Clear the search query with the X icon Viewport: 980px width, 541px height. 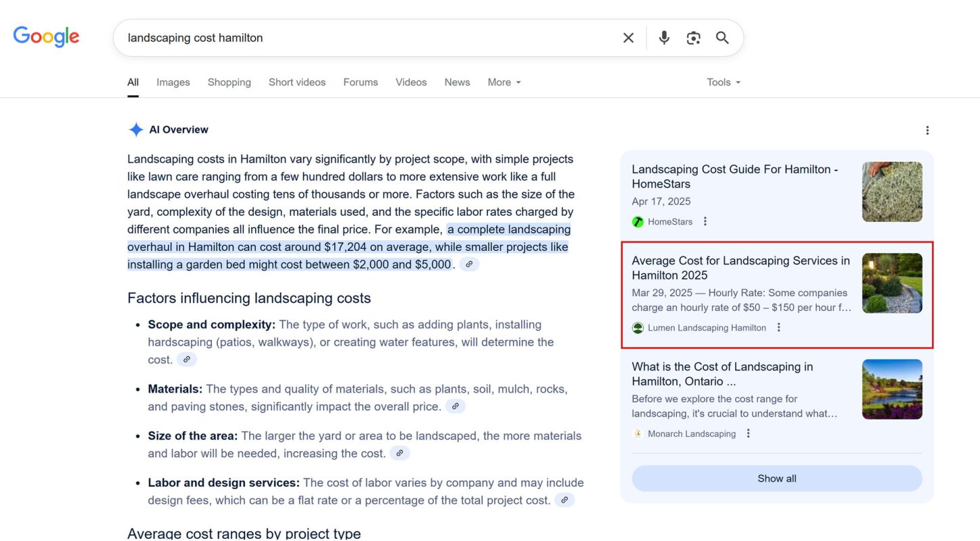[628, 37]
